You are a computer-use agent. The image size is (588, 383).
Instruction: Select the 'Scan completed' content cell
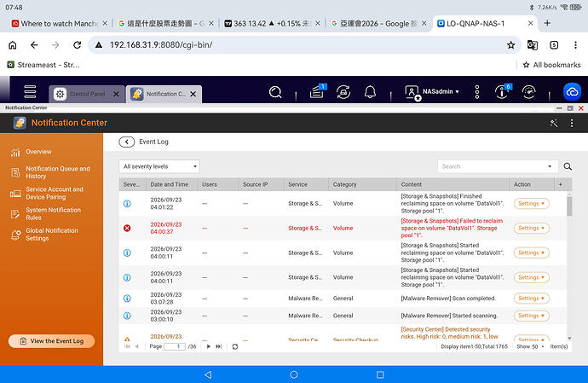(448, 299)
